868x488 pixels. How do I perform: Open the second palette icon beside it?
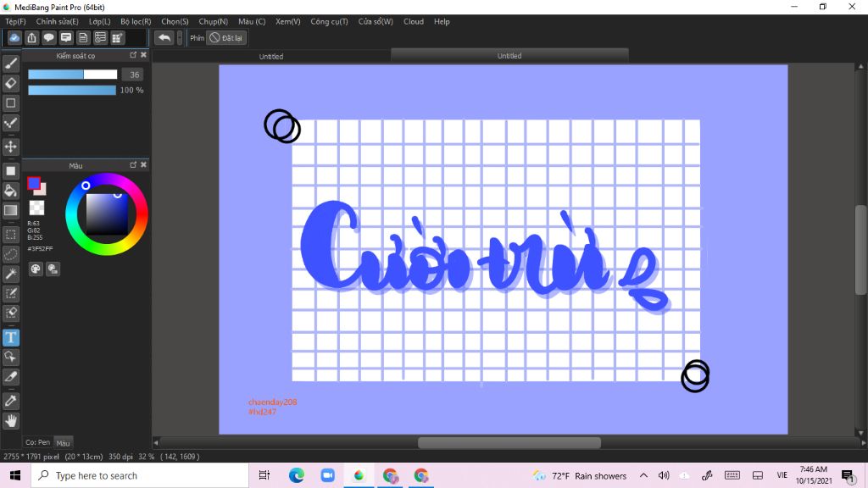[53, 269]
